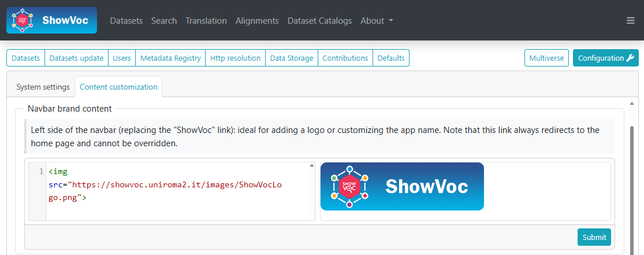Image resolution: width=644 pixels, height=255 pixels.
Task: Select the Content customization tab
Action: click(118, 87)
